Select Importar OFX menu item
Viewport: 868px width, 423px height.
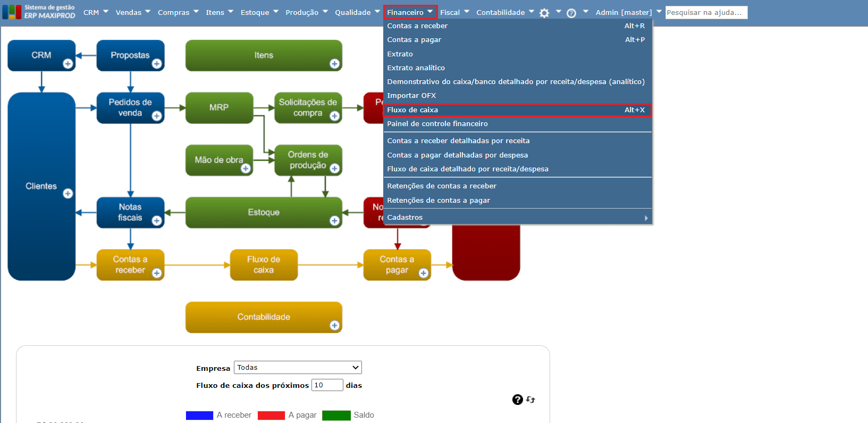517,96
